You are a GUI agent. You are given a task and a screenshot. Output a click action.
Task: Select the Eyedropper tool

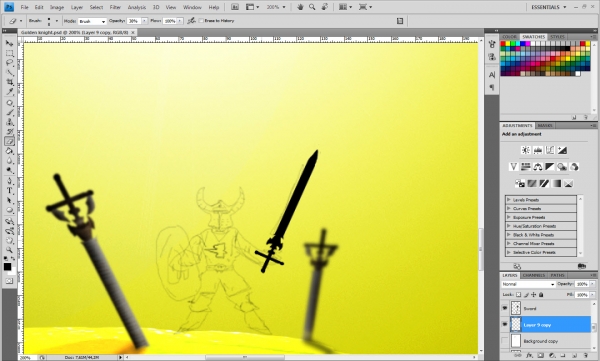coord(9,91)
